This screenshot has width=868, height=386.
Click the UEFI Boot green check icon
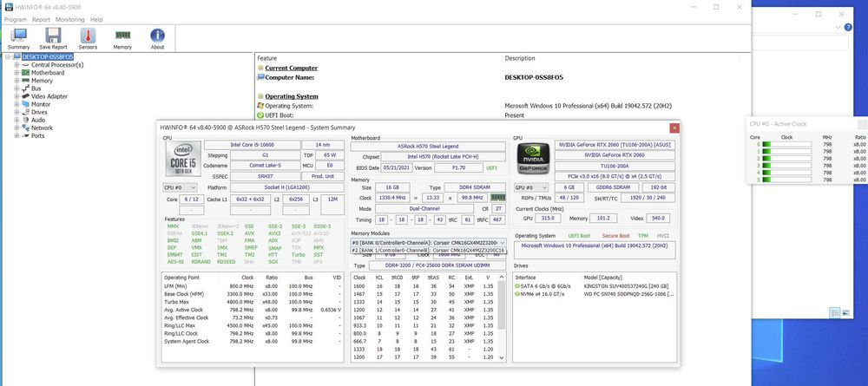pyautogui.click(x=260, y=115)
